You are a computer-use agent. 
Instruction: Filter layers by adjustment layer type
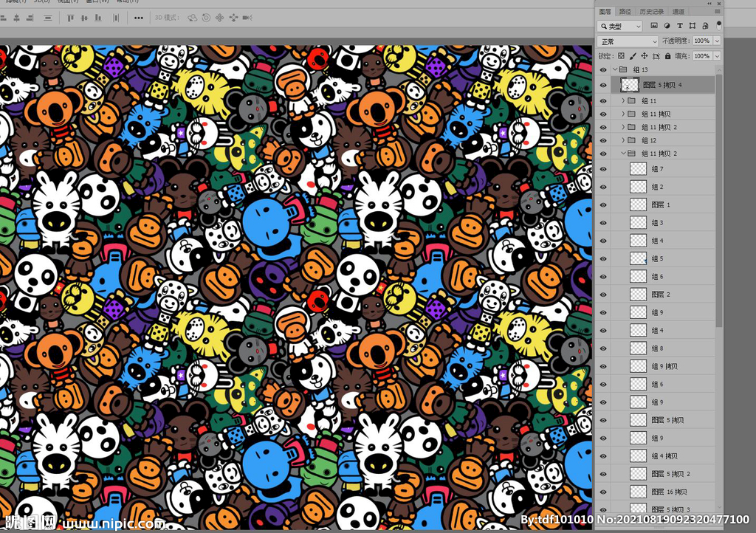(667, 26)
